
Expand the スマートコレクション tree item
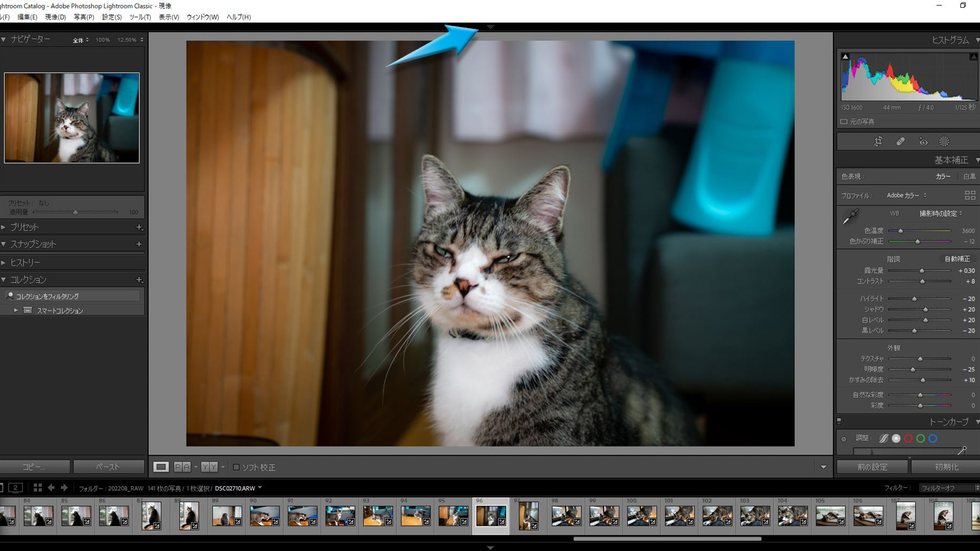pos(16,310)
